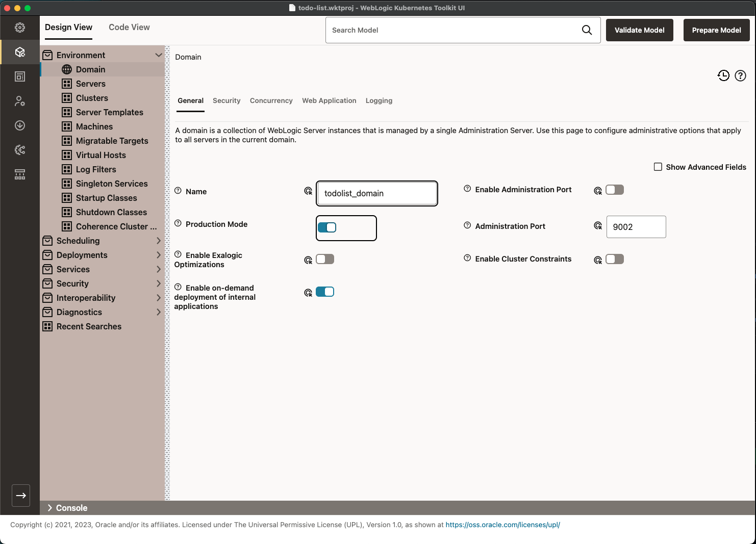Open Migratable Targets in the tree
This screenshot has width=756, height=544.
click(102, 141)
